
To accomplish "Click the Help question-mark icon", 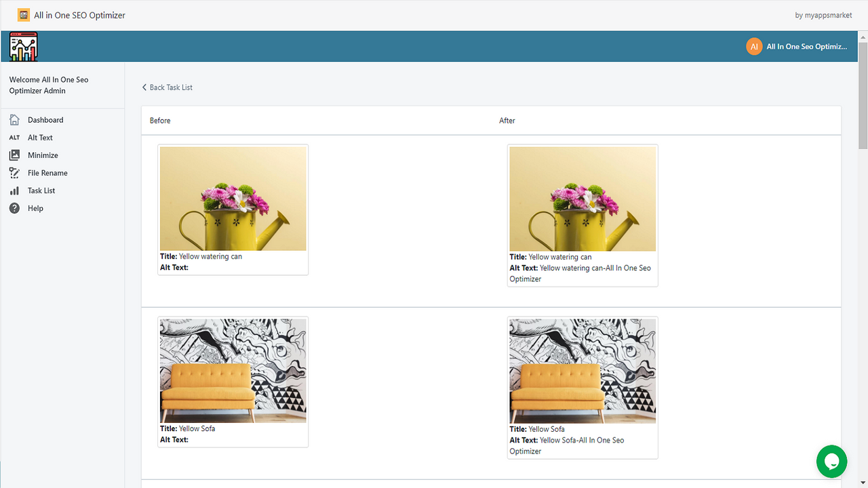I will click(x=14, y=208).
